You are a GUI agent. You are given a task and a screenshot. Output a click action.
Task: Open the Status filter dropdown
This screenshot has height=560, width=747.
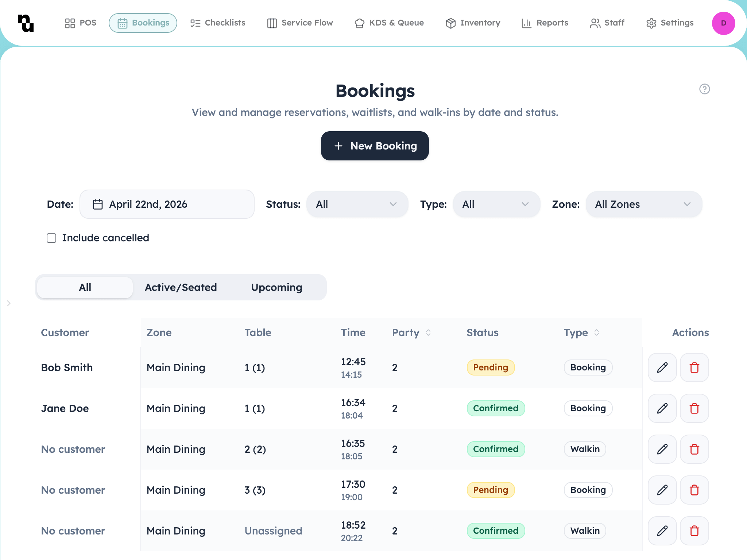coord(357,204)
